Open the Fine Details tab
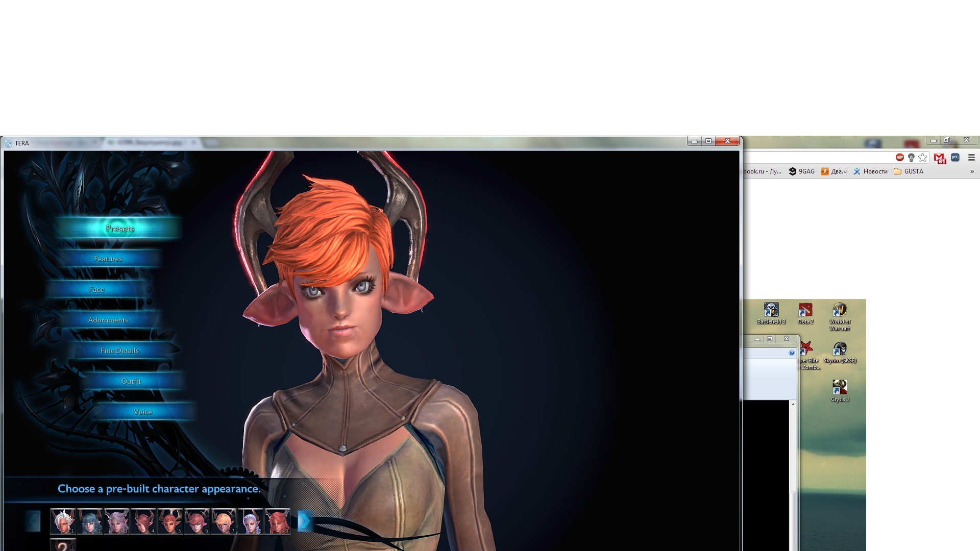980x551 pixels. [120, 350]
